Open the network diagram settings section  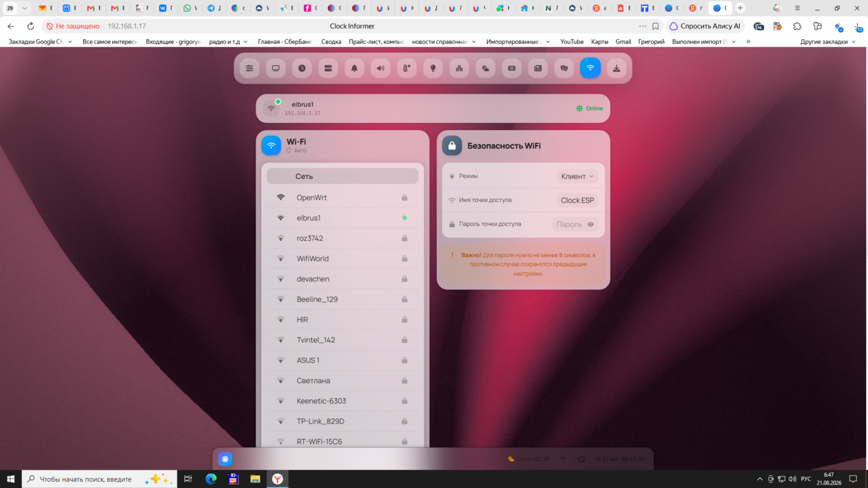pyautogui.click(x=459, y=68)
